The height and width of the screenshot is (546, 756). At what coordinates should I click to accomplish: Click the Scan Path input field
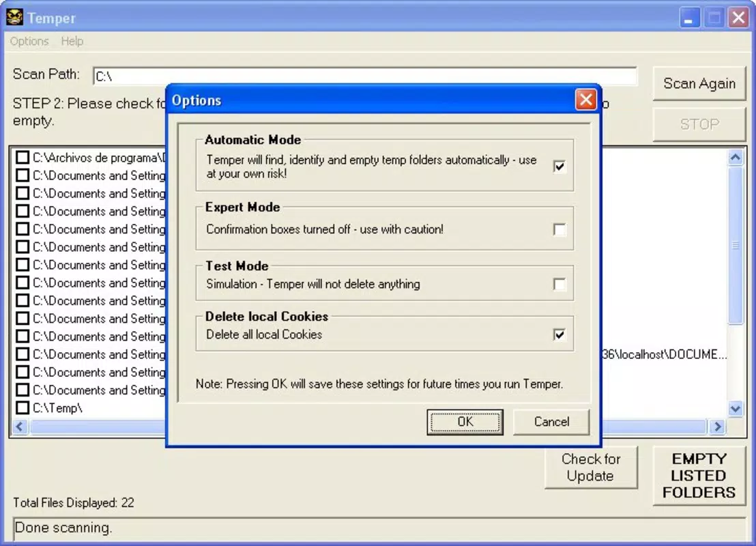364,76
